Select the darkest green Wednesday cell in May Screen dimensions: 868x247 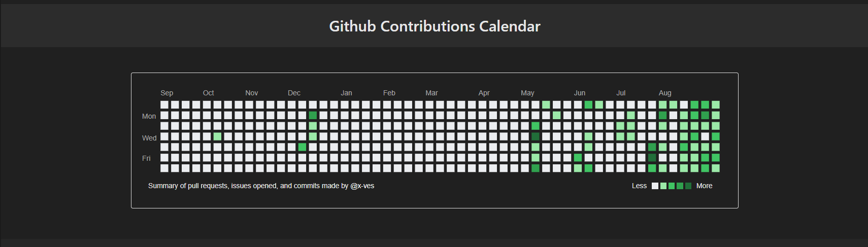pyautogui.click(x=535, y=136)
